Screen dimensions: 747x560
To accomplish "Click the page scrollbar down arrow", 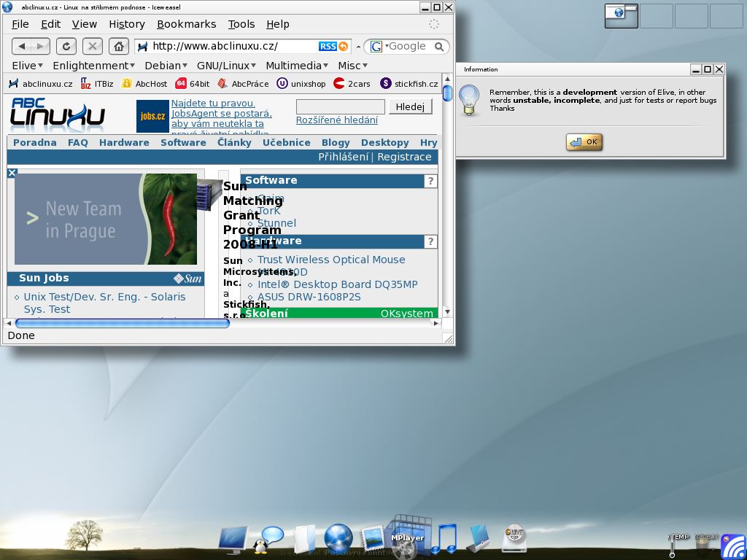I will [447, 312].
